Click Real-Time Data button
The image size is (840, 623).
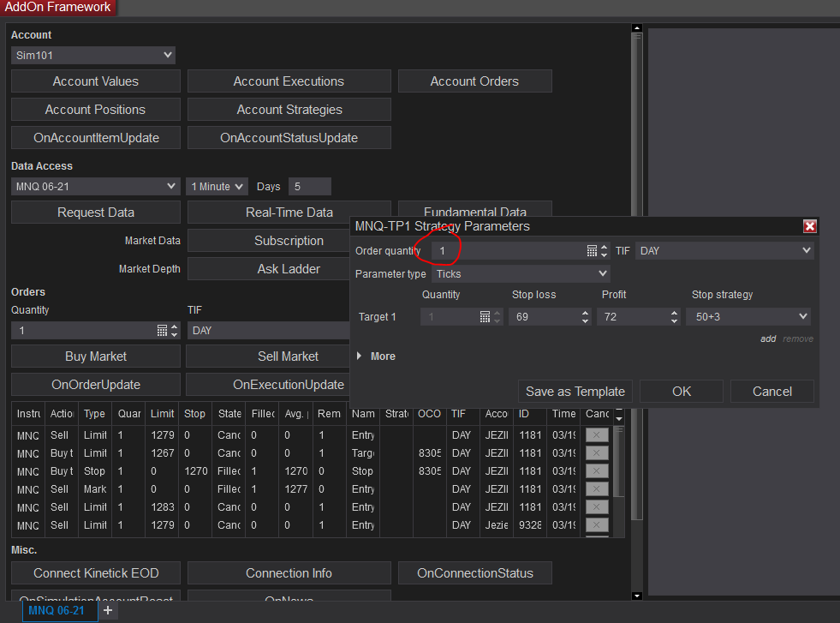coord(289,213)
